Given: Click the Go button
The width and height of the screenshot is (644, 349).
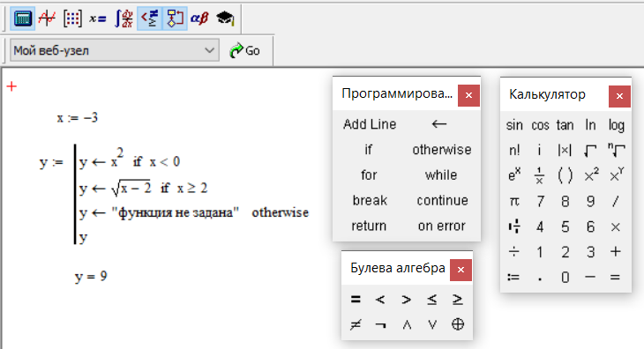Looking at the screenshot, I should (244, 50).
